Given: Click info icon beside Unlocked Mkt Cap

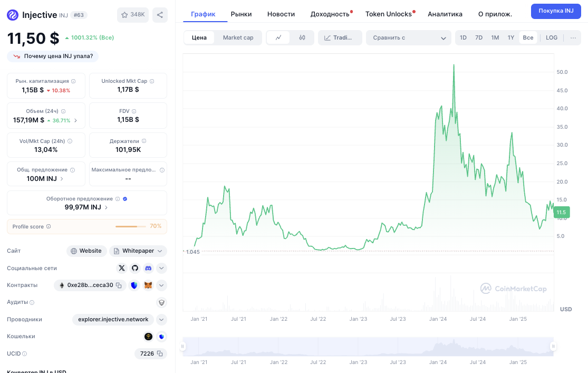Looking at the screenshot, I should point(152,81).
